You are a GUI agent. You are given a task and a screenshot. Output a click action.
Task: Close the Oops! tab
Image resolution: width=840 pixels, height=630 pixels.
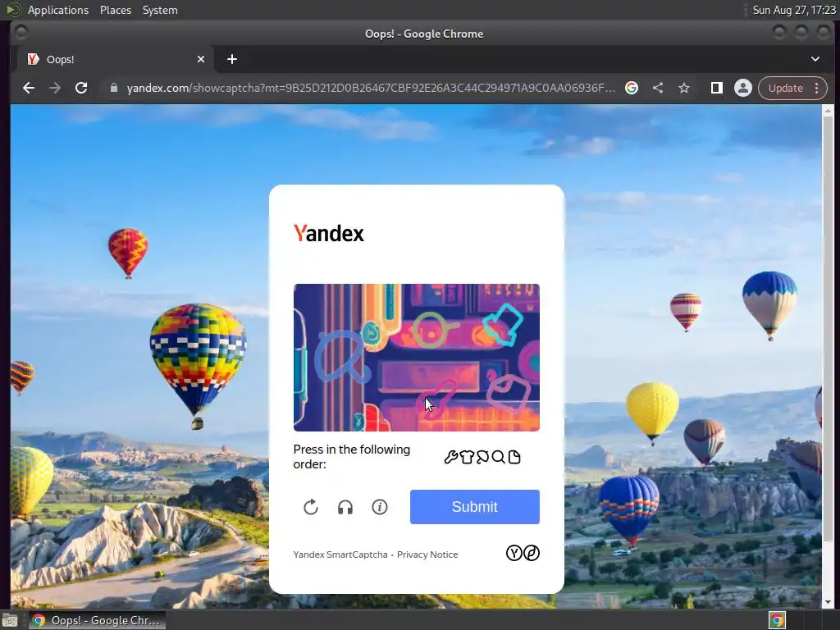[201, 59]
